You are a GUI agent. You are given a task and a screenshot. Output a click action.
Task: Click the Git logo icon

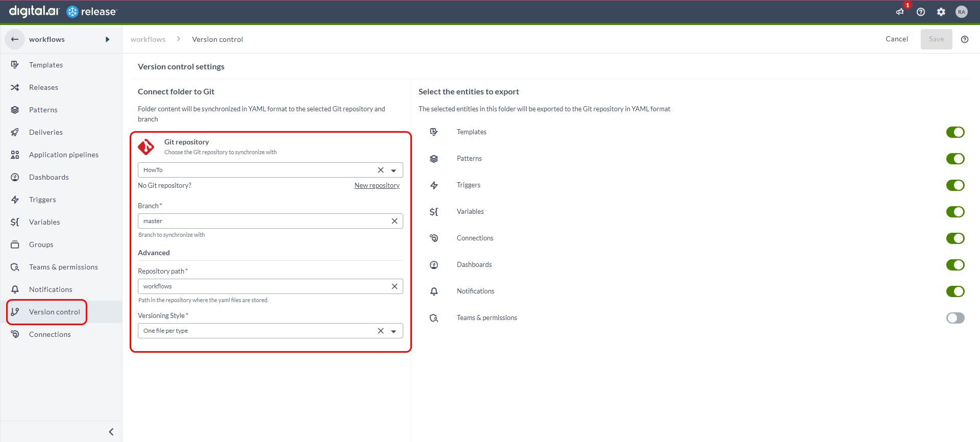146,147
